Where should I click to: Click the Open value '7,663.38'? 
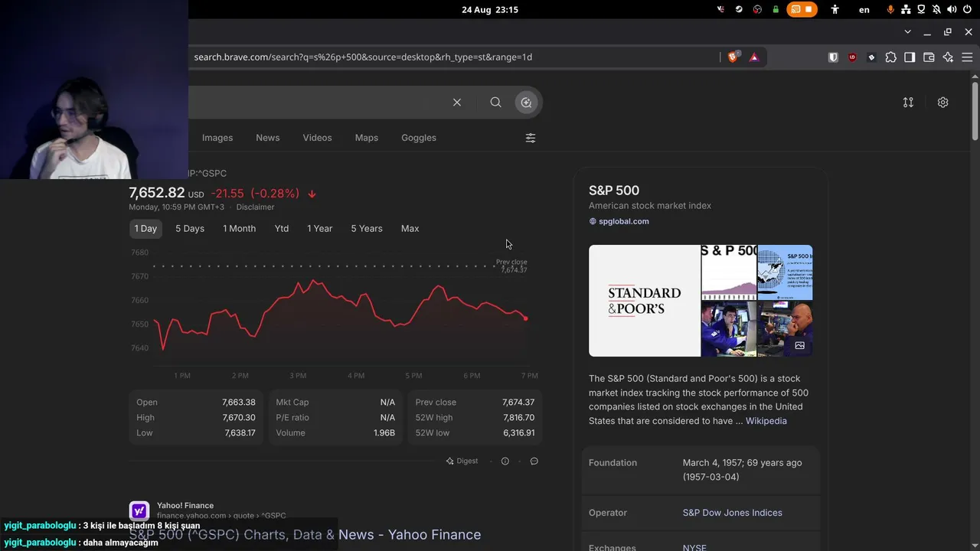coord(240,403)
